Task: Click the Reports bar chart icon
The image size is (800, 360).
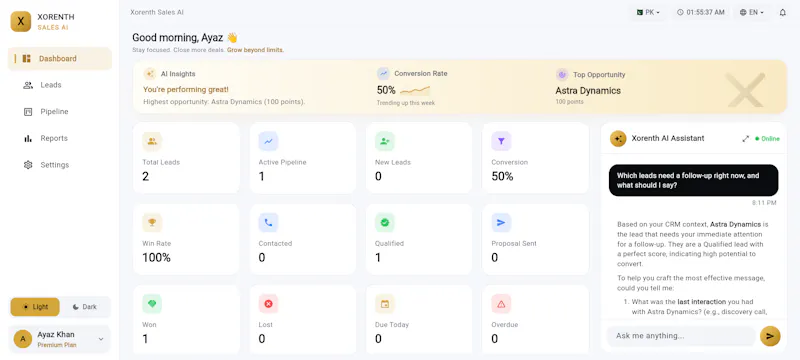Action: click(x=28, y=138)
